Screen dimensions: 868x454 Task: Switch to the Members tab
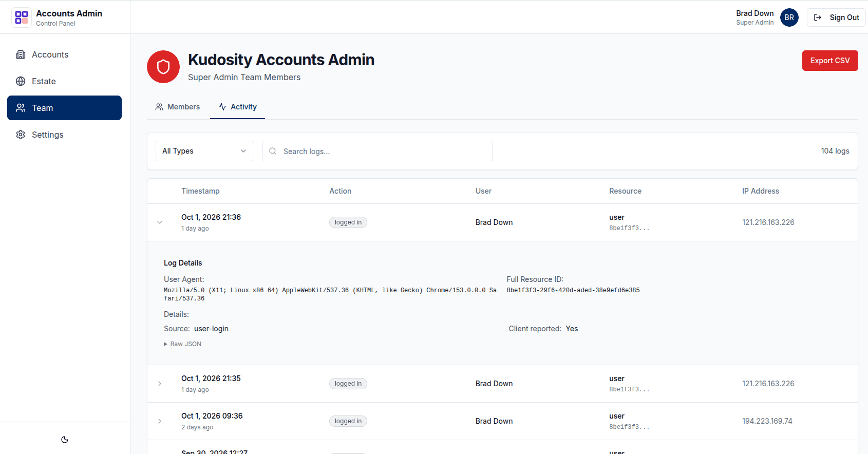click(x=178, y=107)
